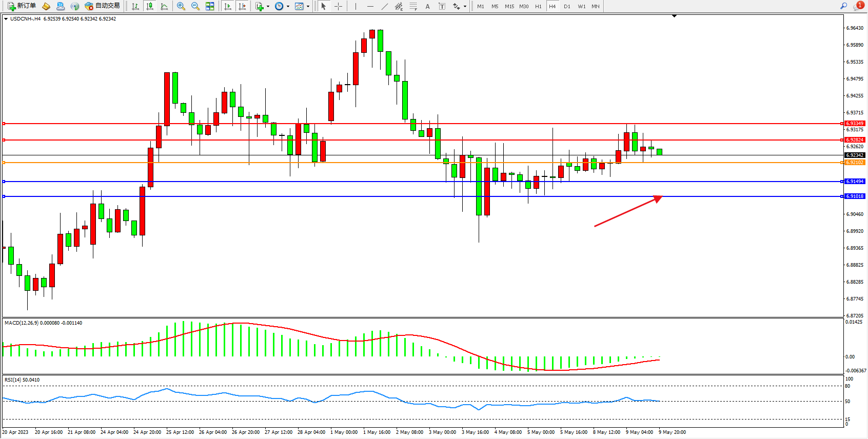Expand the periodicity clock dropdown arrow
The image size is (868, 439).
point(288,7)
